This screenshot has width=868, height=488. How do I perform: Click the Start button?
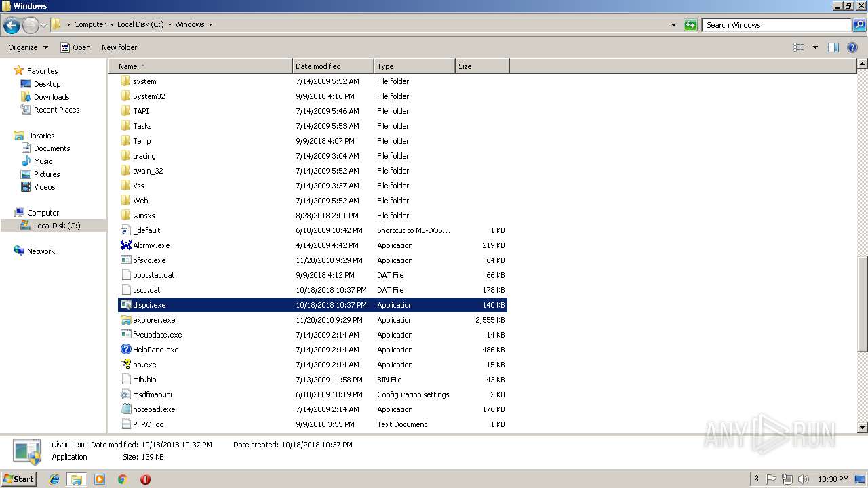pos(18,479)
